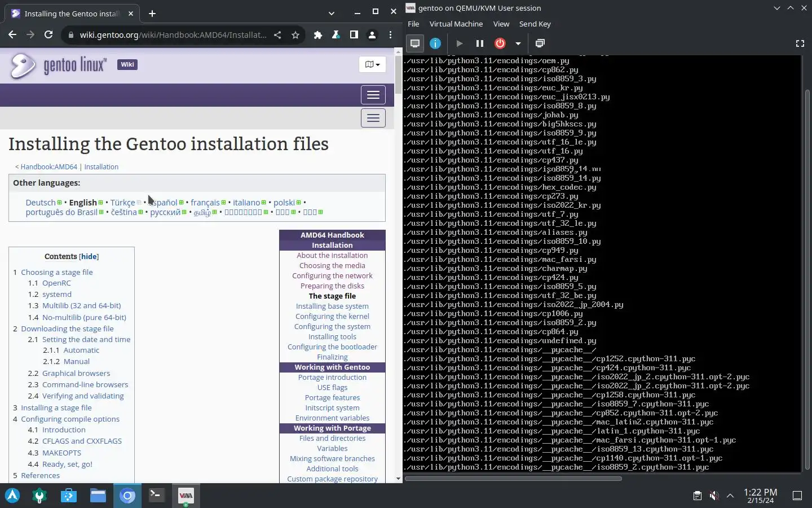Go back in browser history
The height and width of the screenshot is (508, 812).
[x=12, y=35]
